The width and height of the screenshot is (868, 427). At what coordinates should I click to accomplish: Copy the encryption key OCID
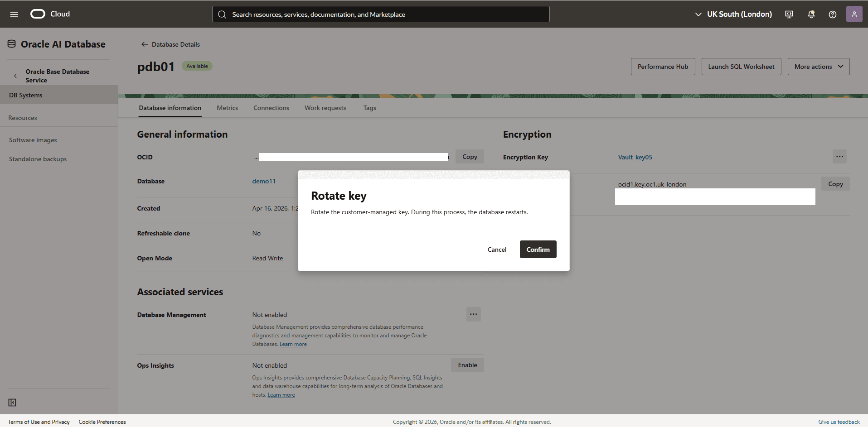tap(835, 184)
